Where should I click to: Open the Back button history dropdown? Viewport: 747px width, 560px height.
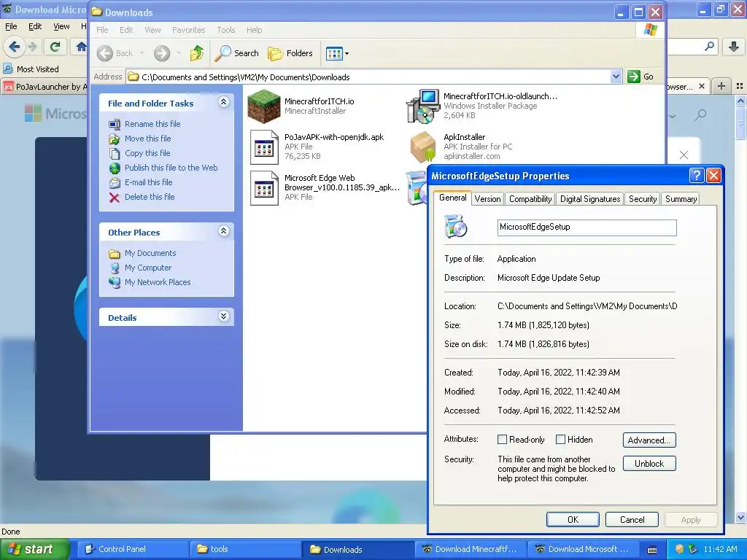(x=142, y=53)
